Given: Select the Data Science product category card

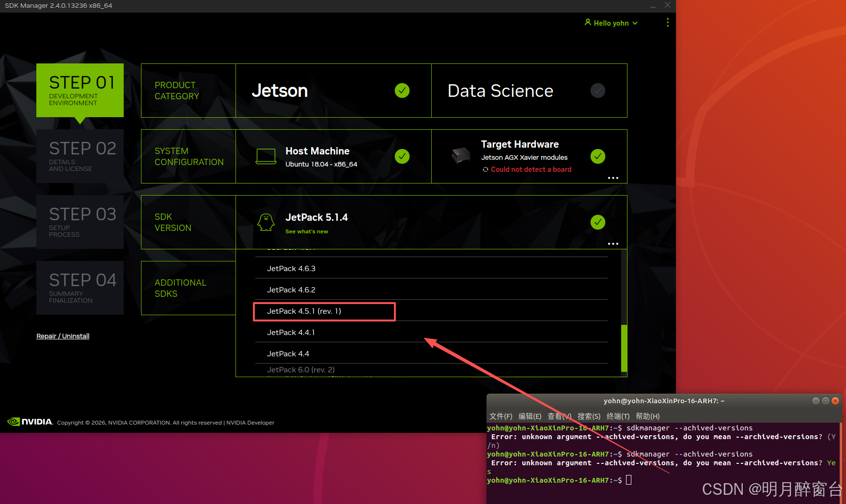Looking at the screenshot, I should [529, 91].
